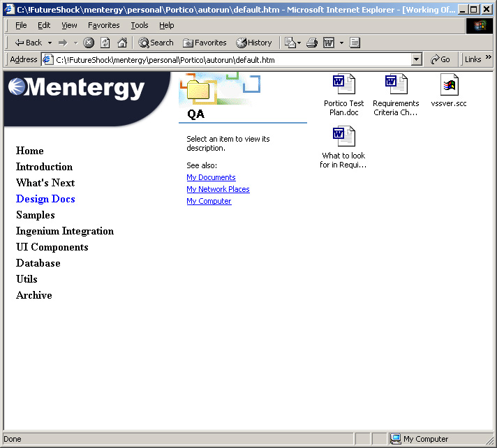Open the Portico Test Plan.doc file
Screen dimensions: 497x448
344,95
